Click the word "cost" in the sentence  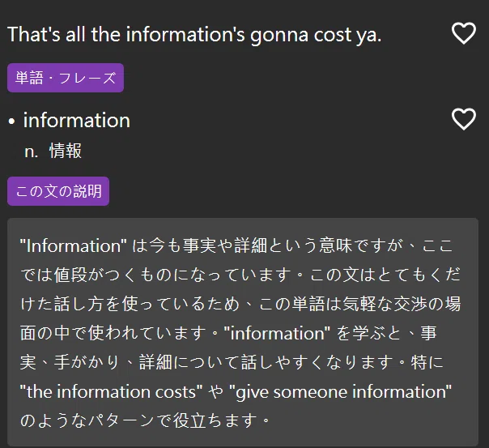tap(333, 35)
